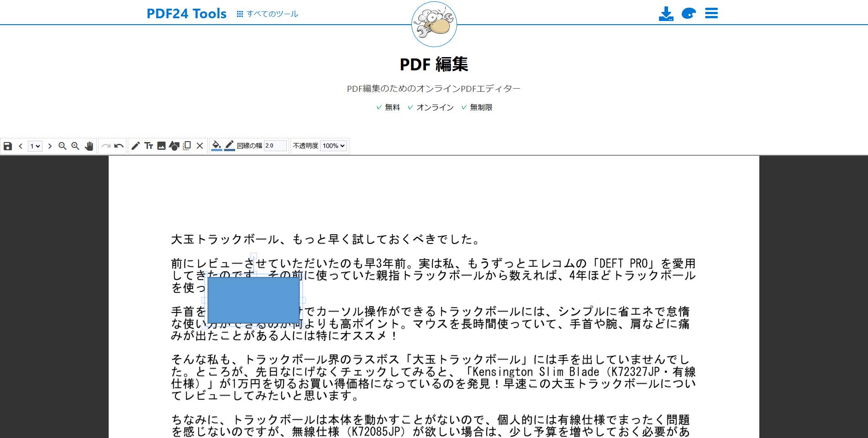Open the hamburger menu
This screenshot has height=438, width=868.
[x=711, y=13]
